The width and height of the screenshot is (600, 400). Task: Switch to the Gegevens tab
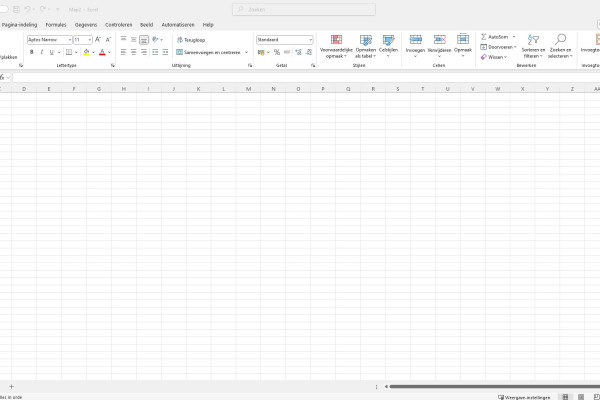(86, 24)
